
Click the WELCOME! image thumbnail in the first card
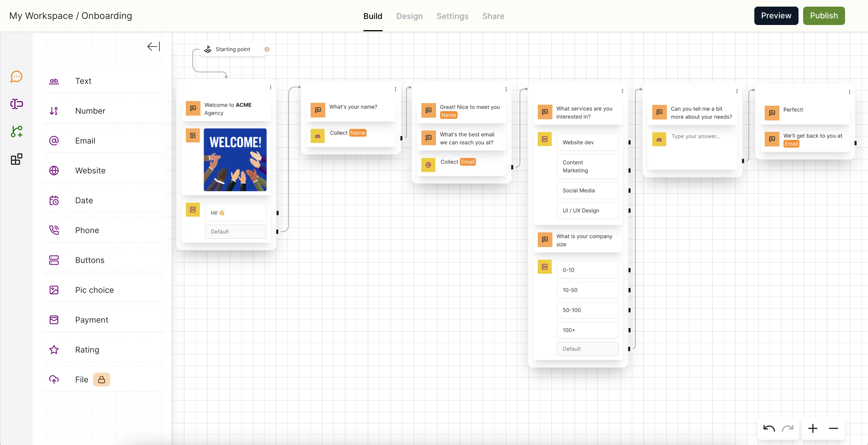point(235,160)
